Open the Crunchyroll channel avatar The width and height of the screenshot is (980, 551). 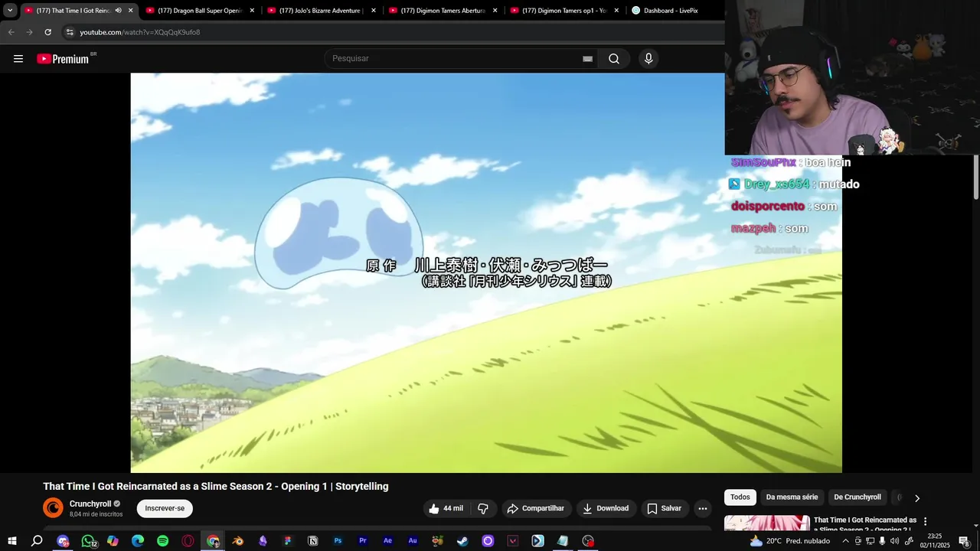click(53, 508)
